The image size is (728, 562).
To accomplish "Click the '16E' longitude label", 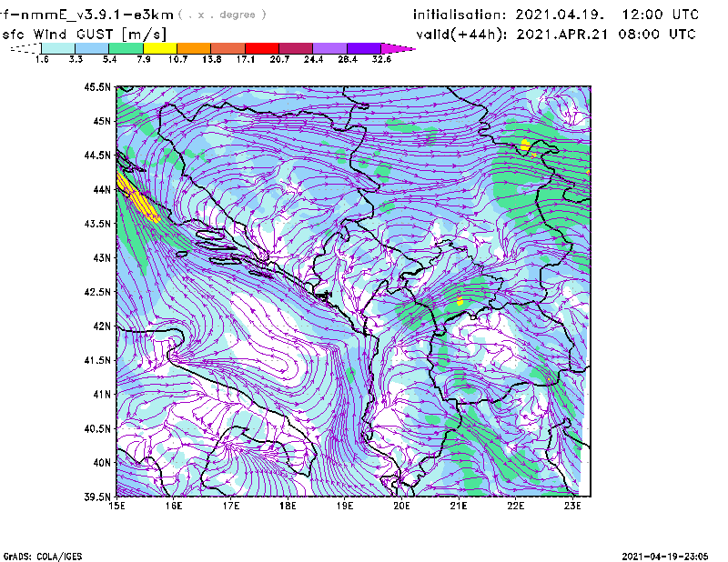I will [x=174, y=506].
